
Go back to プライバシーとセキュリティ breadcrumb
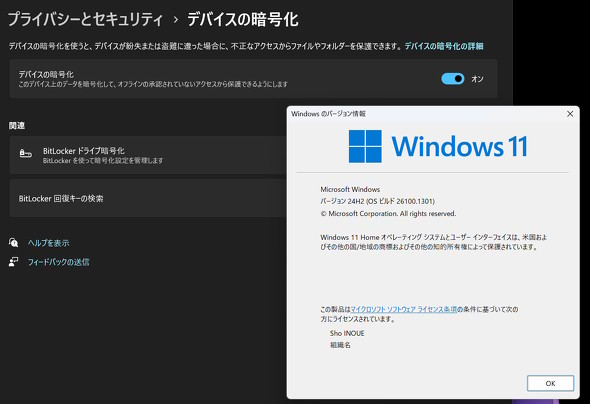click(85, 20)
